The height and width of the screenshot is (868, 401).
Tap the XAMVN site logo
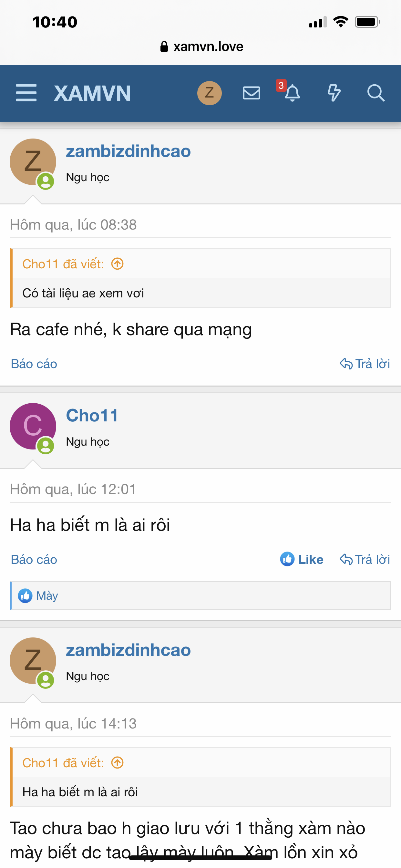[x=92, y=93]
